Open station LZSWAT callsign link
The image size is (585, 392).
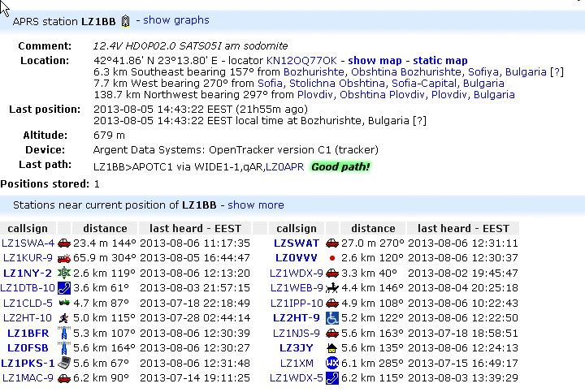(x=297, y=243)
